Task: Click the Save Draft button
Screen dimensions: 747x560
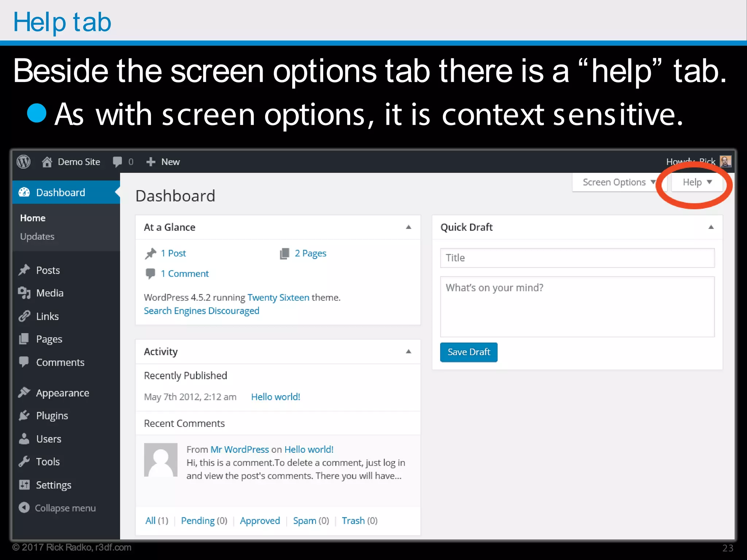Action: coord(469,352)
